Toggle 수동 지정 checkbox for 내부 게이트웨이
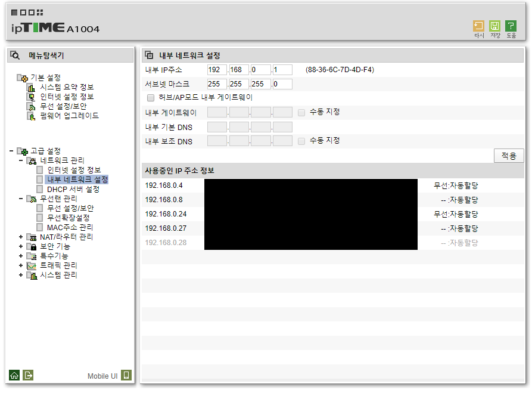This screenshot has width=532, height=393. coord(301,113)
